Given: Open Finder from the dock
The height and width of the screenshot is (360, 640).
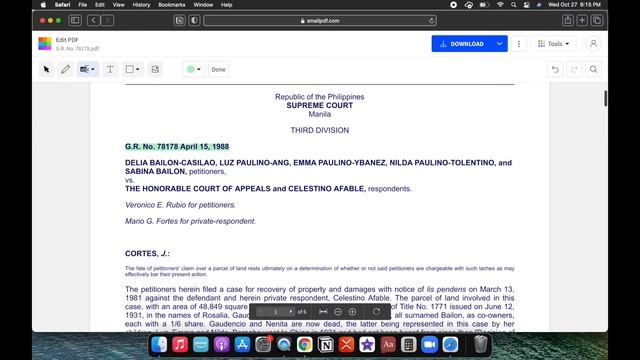Looking at the screenshot, I should (x=159, y=344).
